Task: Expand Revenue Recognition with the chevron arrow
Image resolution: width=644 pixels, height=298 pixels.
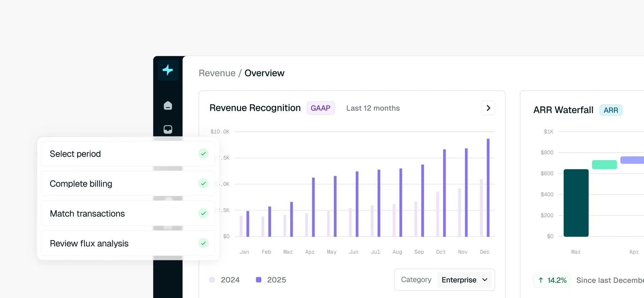Action: pos(488,108)
